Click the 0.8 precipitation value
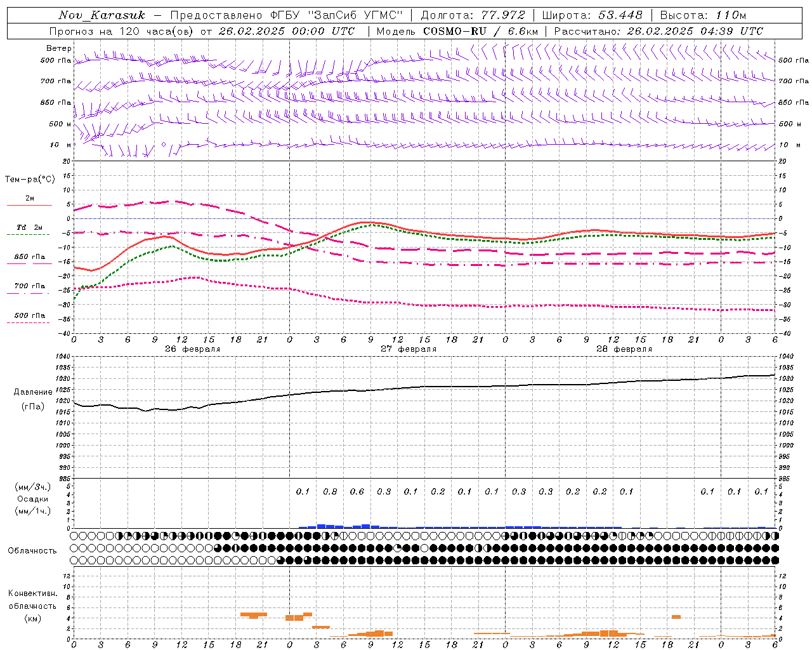Viewport: 812px width, 650px height. (330, 492)
